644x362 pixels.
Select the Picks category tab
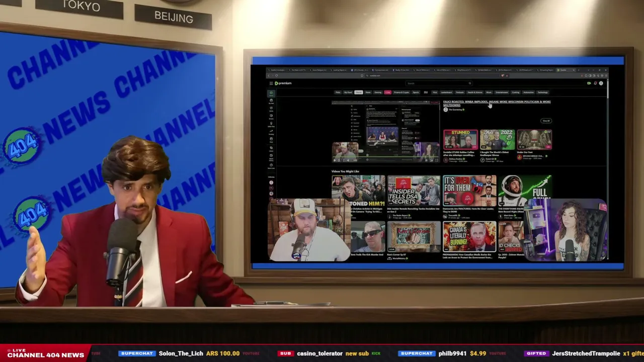pos(338,93)
